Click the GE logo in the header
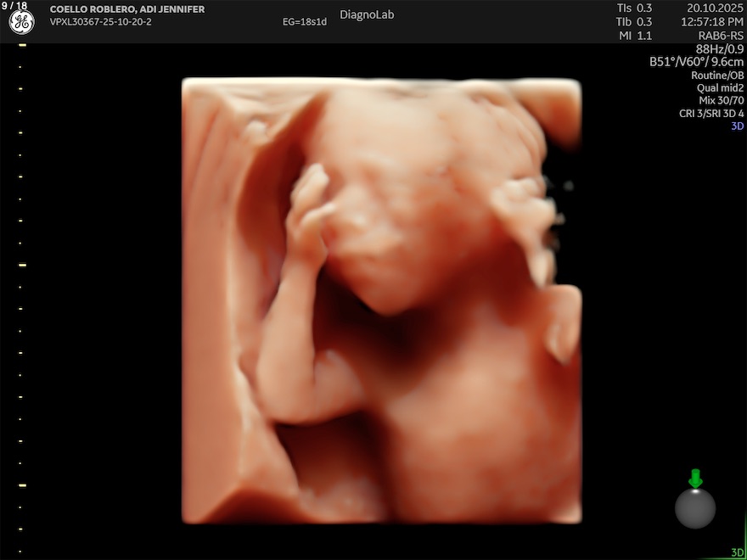747x560 pixels. tap(21, 24)
